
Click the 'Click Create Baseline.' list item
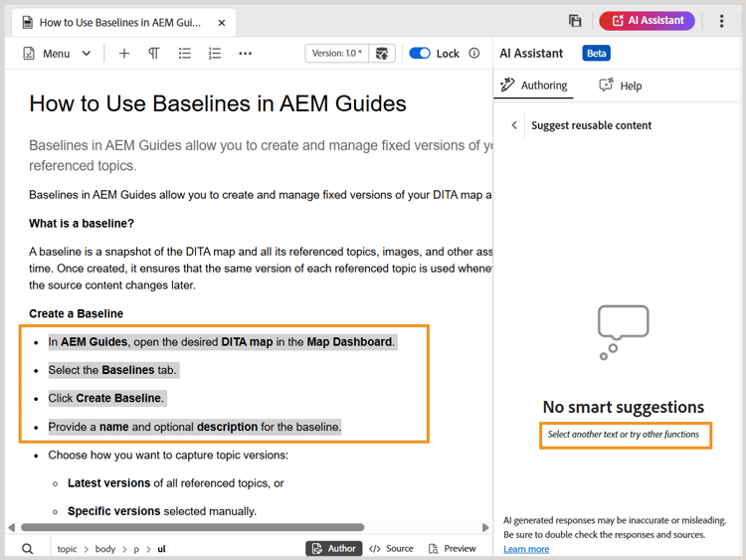click(x=105, y=398)
